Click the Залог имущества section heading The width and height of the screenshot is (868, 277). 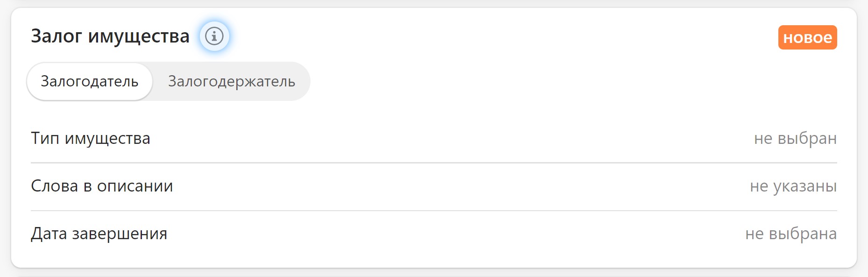(110, 36)
